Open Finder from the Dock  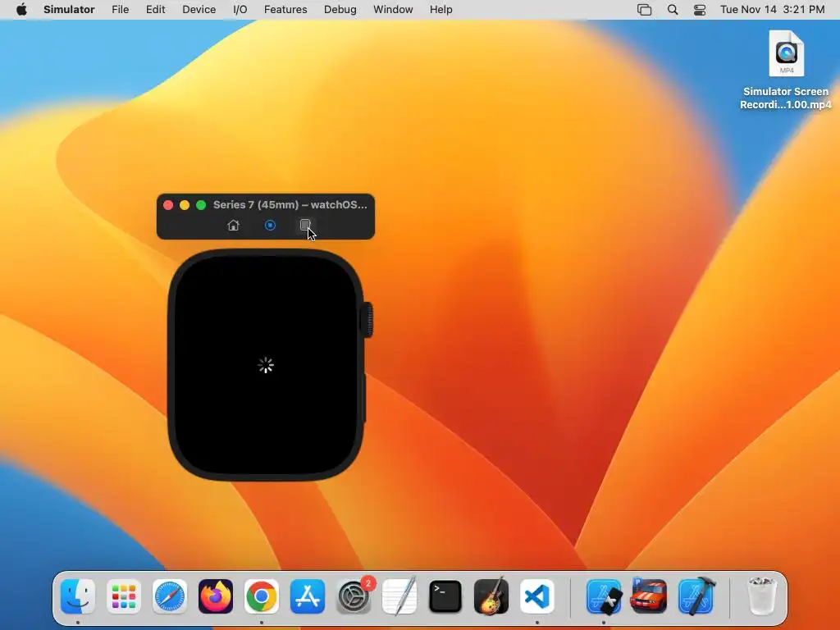point(78,596)
